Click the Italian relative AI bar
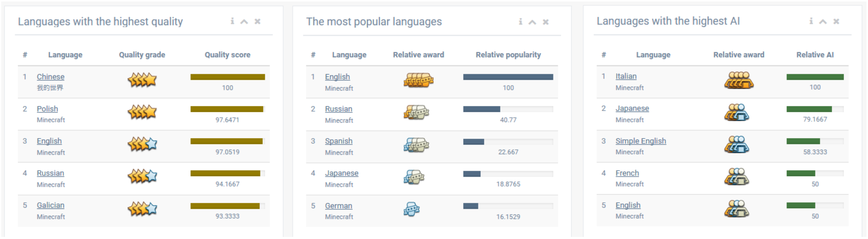 click(815, 77)
